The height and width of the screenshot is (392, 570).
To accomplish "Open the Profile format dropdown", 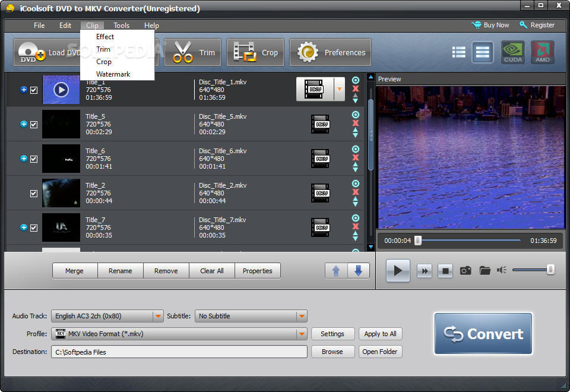I will (x=302, y=334).
